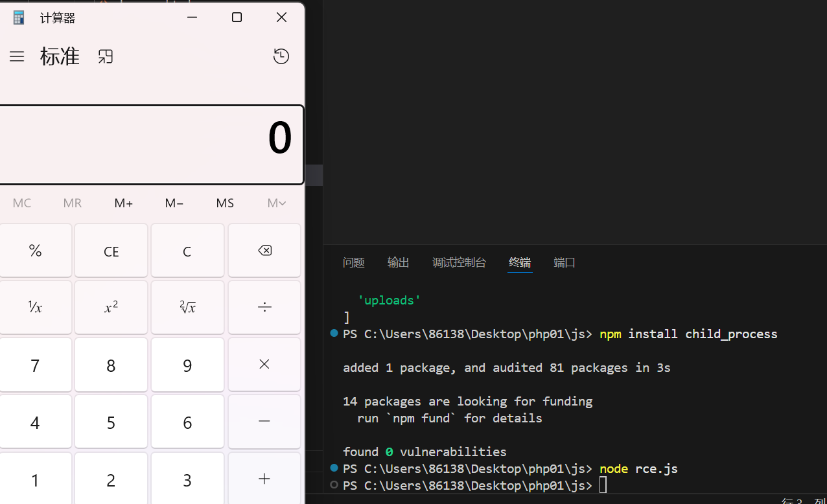Viewport: 827px width, 504px height.
Task: Click the 'run `npm fund` for details' line
Action: click(450, 418)
